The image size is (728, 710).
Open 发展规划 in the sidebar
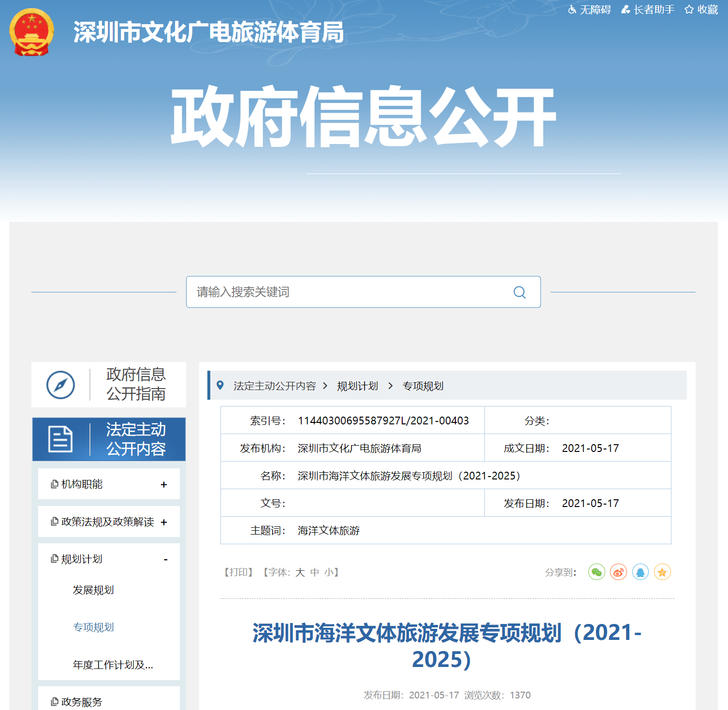point(93,590)
